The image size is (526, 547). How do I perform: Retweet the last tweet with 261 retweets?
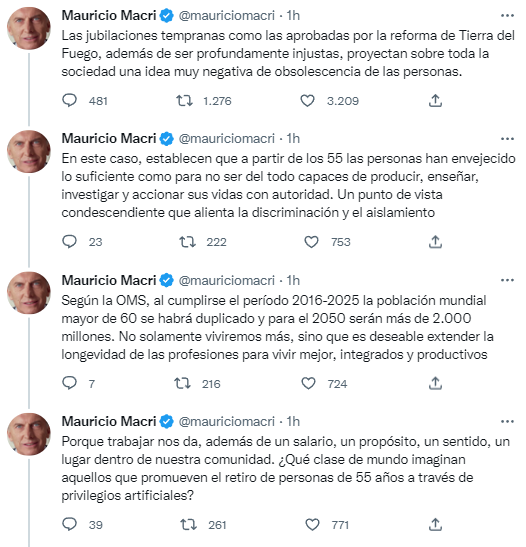click(x=188, y=524)
